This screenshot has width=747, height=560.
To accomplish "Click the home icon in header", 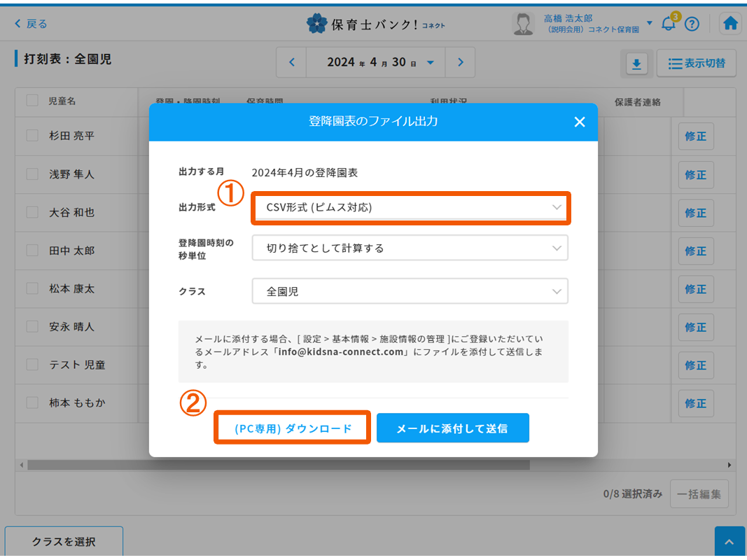I will tap(730, 24).
